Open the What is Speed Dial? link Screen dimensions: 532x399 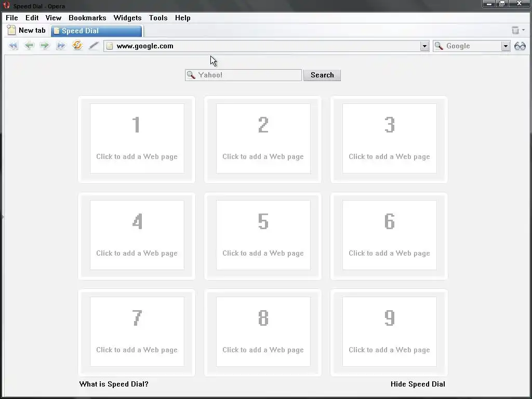coord(114,384)
